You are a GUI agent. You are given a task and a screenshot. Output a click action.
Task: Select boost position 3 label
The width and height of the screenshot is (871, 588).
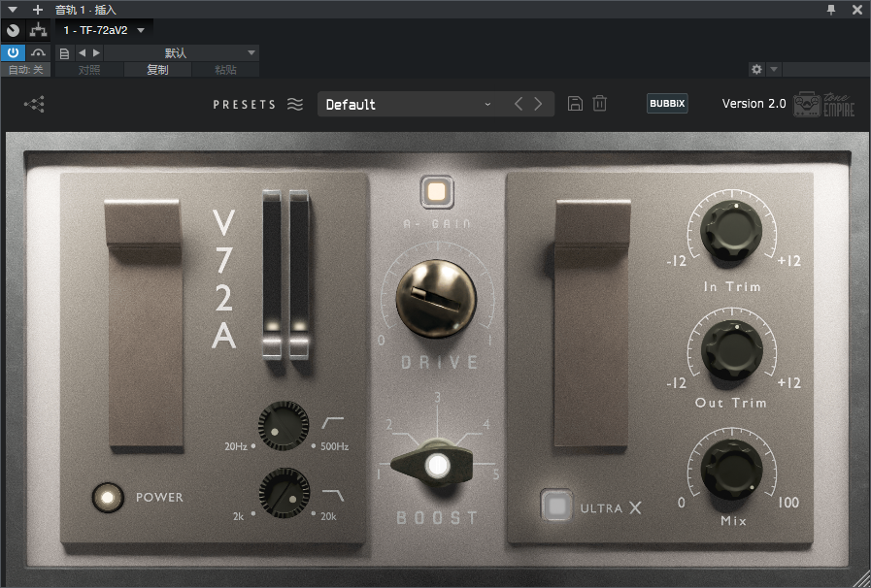438,398
